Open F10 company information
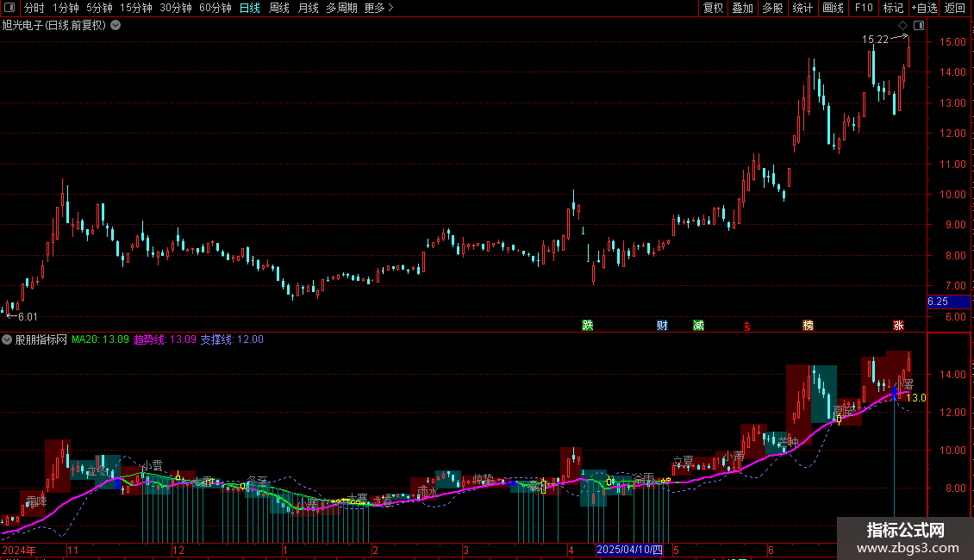This screenshot has height=560, width=974. click(x=864, y=8)
